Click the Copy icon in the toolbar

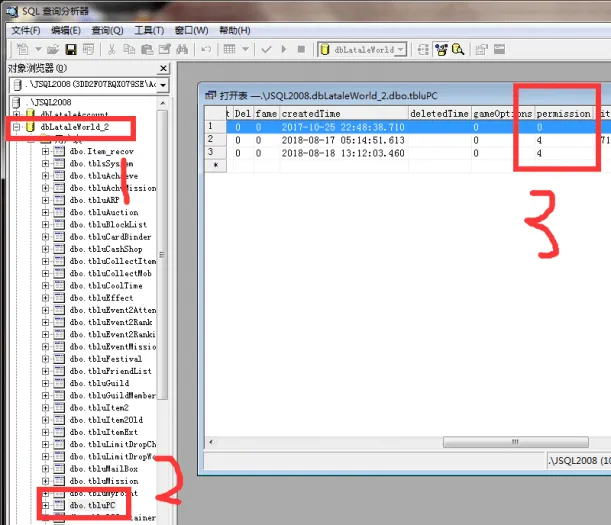129,49
